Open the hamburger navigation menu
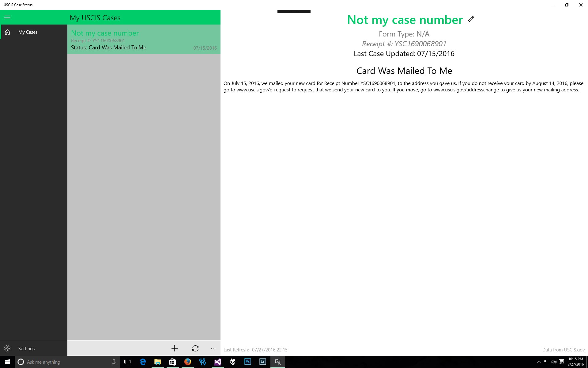The height and width of the screenshot is (368, 588). [x=7, y=17]
